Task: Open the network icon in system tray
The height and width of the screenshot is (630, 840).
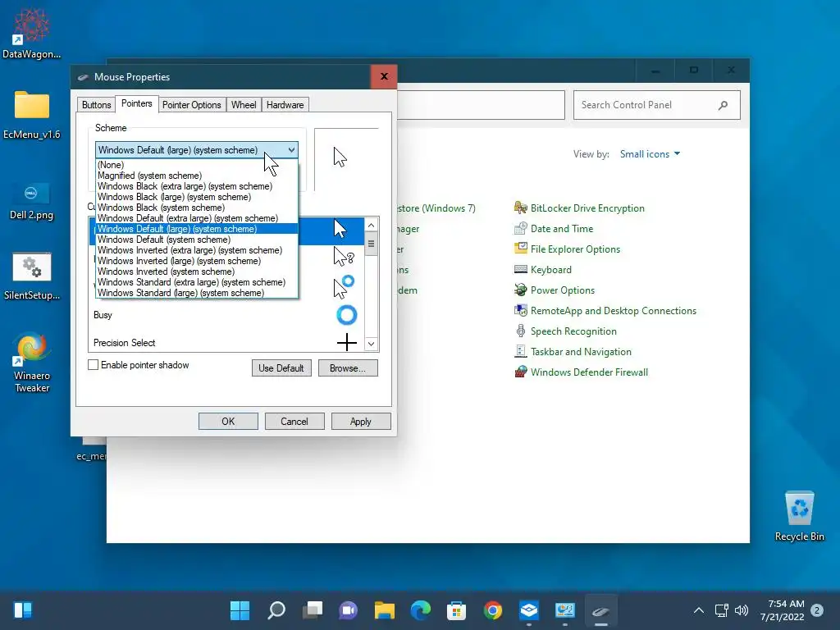Action: coord(722,610)
